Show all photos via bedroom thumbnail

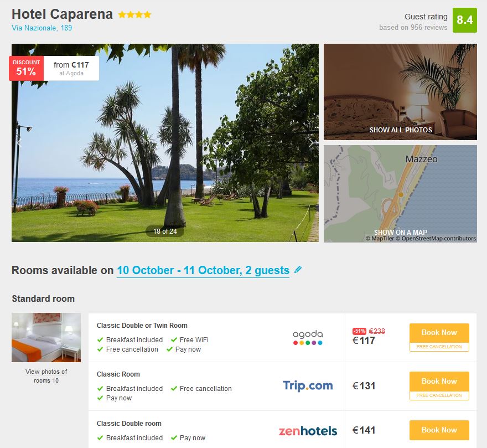(x=400, y=92)
